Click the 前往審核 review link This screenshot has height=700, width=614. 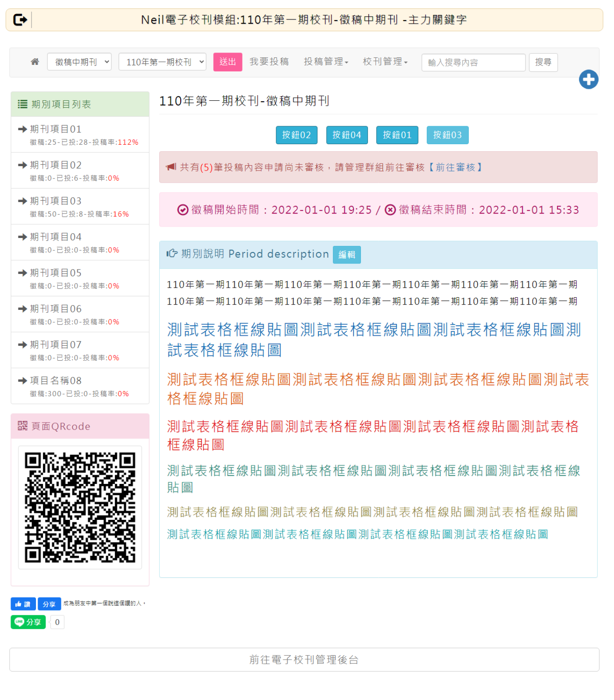455,167
